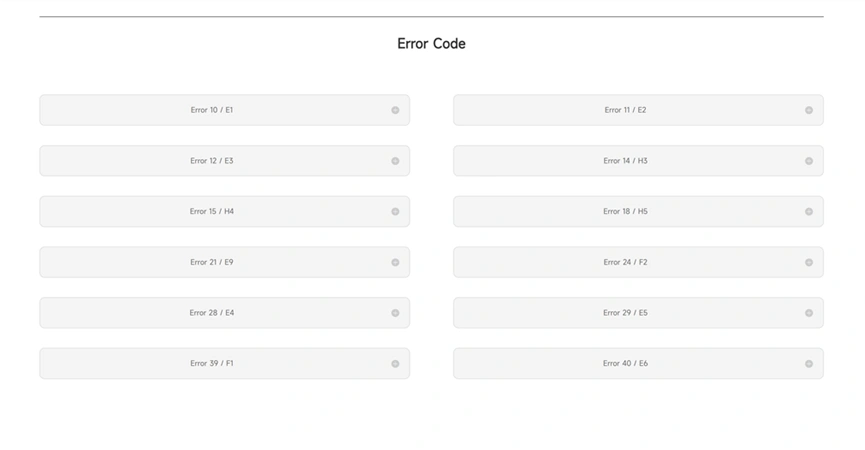865x450 pixels.
Task: Open plus icon for Error 12 / E3
Action: [395, 161]
